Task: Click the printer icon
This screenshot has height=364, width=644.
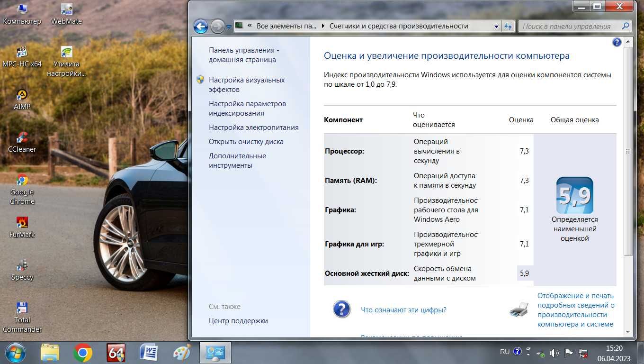Action: point(519,309)
